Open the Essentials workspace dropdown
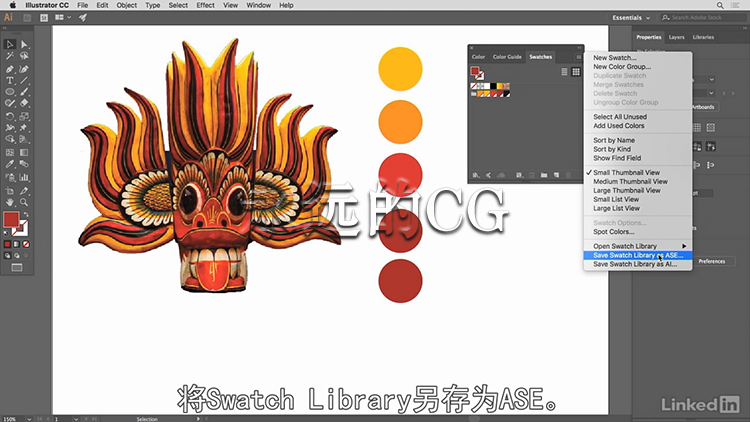 coord(631,18)
